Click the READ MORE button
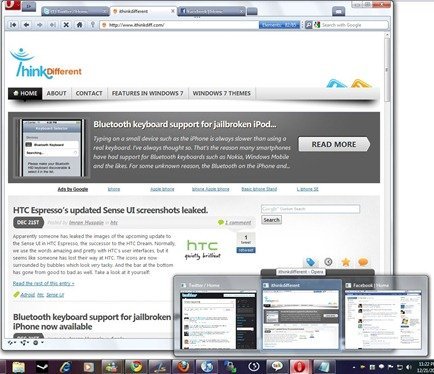 point(334,144)
